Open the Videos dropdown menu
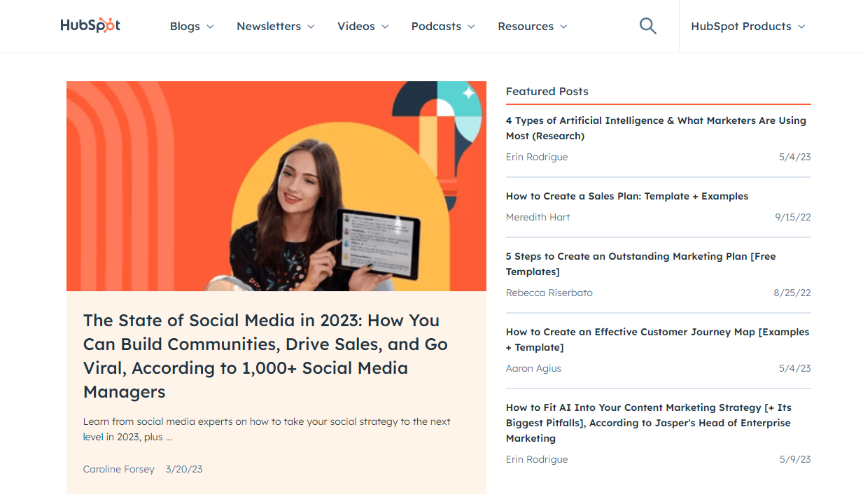 click(x=363, y=26)
